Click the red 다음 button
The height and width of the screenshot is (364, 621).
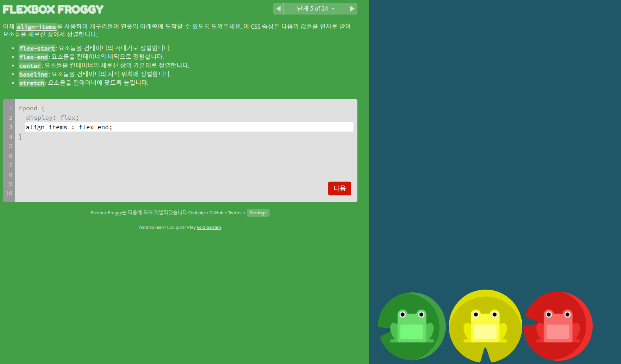coord(340,188)
